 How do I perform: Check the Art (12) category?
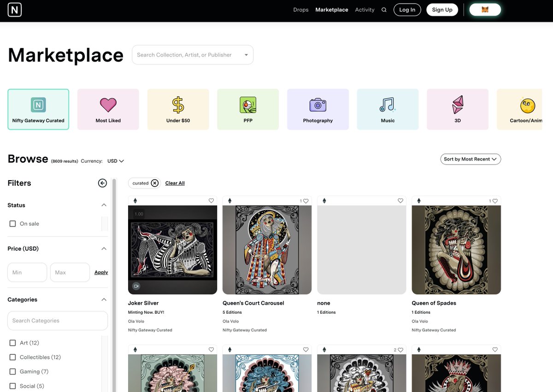pos(13,343)
